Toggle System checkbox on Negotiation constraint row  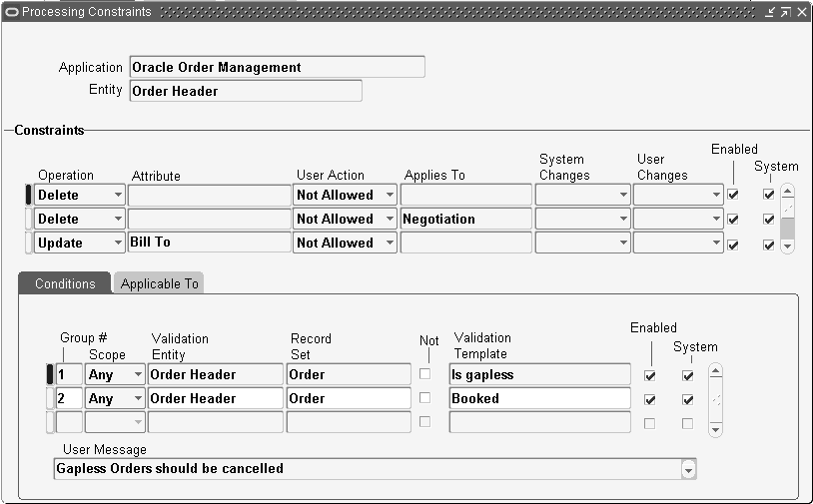(768, 220)
